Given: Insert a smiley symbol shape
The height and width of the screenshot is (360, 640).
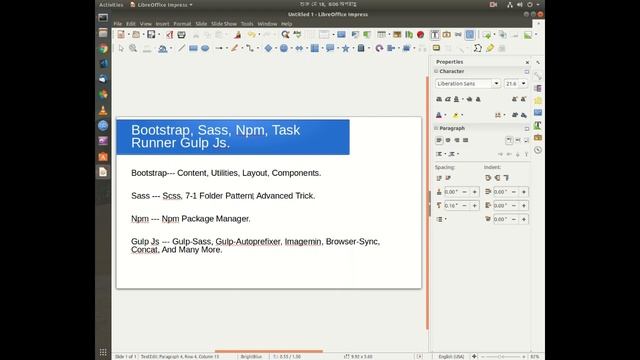Looking at the screenshot, I should point(284,48).
